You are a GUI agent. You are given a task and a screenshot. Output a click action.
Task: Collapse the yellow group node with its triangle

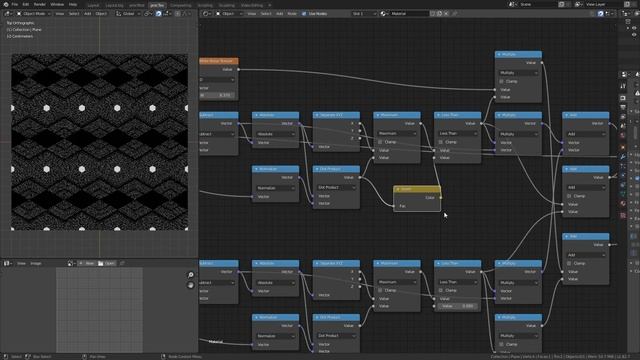point(398,189)
